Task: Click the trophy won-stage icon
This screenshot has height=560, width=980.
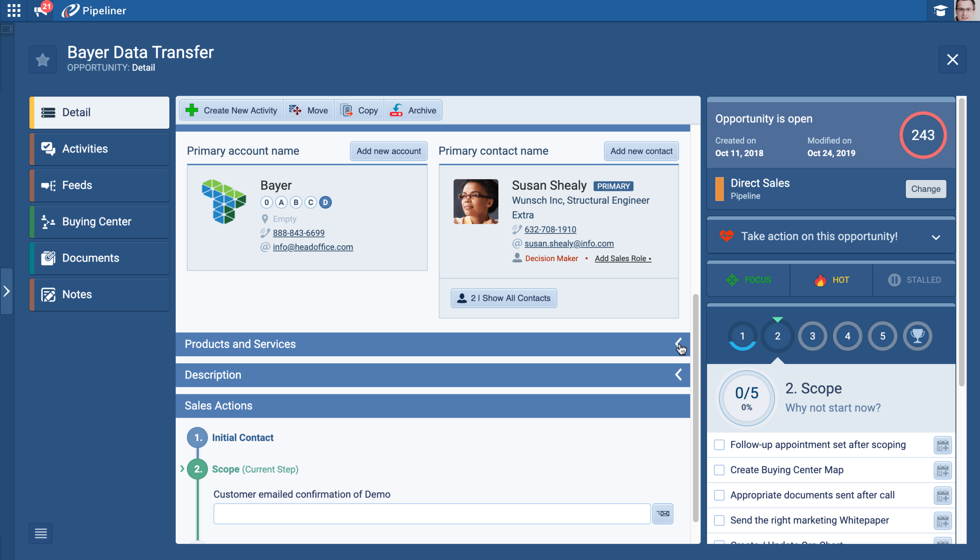Action: coord(917,336)
